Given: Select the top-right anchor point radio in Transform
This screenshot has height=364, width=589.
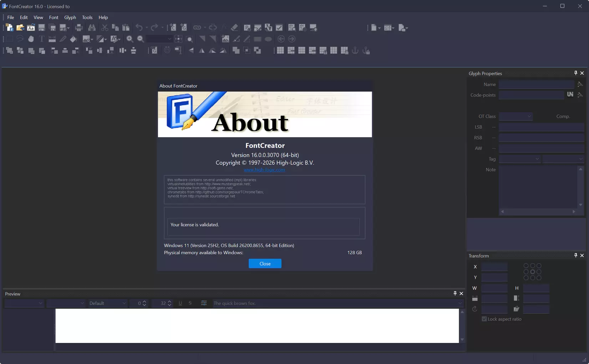Looking at the screenshot, I should coord(539,266).
